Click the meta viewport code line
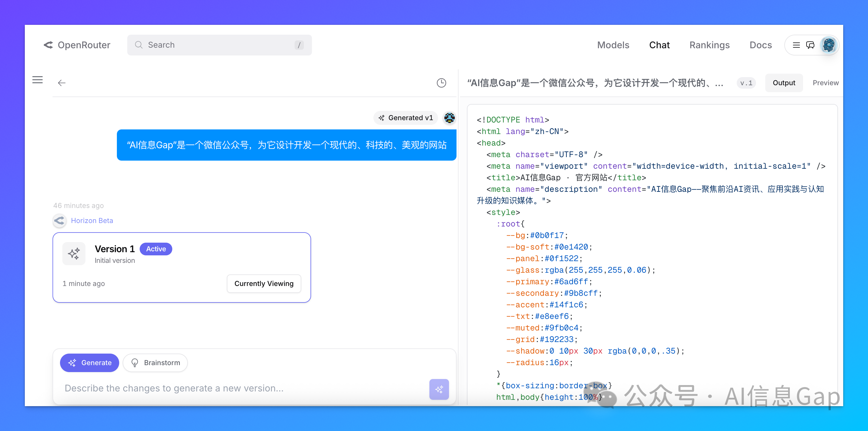Image resolution: width=868 pixels, height=431 pixels. [656, 166]
